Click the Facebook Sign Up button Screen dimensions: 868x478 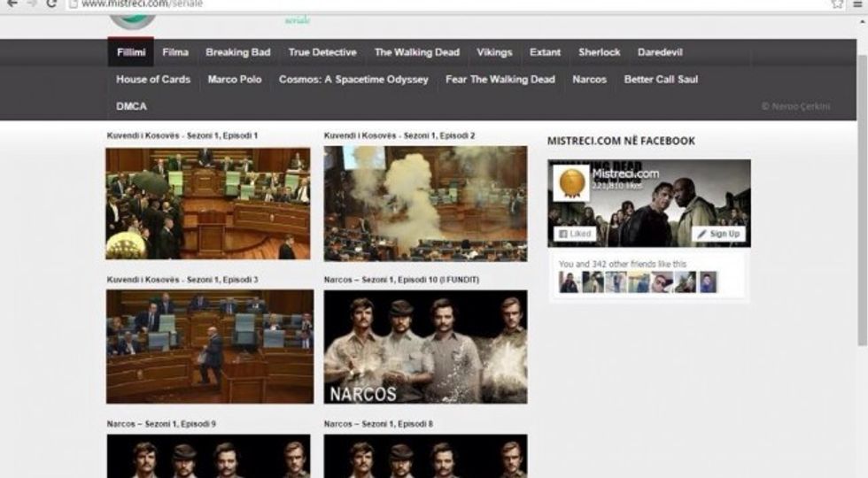718,234
